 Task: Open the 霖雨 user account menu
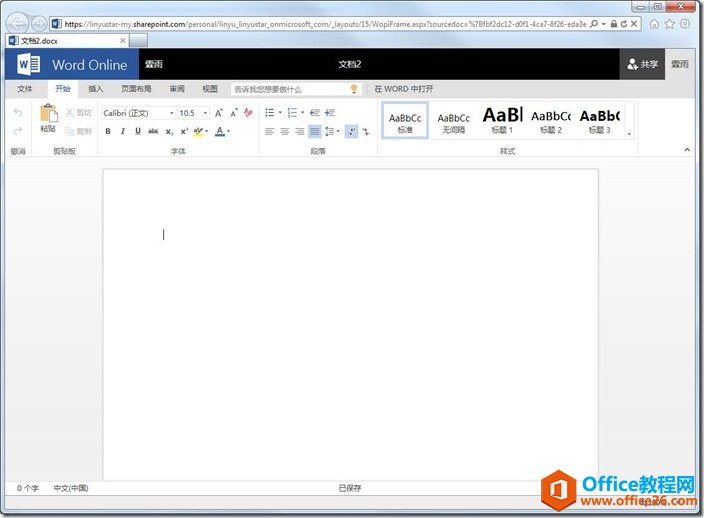679,64
